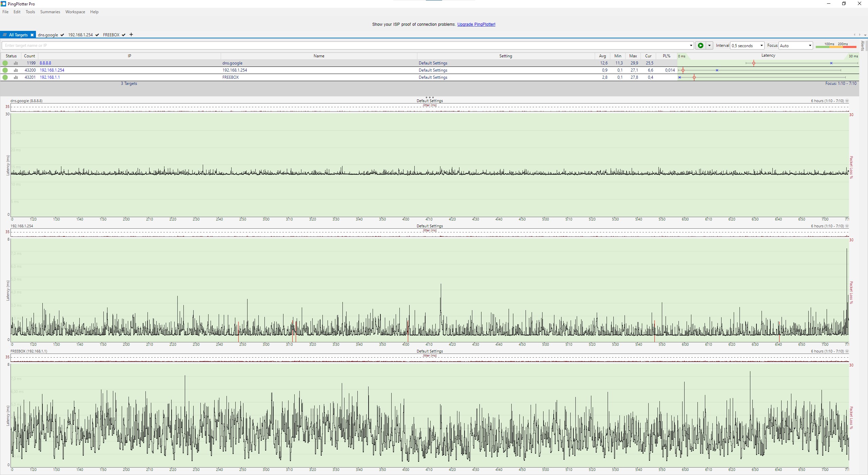Toggle checkmark on dns.google tab
Screen dimensions: 868x475
click(62, 35)
